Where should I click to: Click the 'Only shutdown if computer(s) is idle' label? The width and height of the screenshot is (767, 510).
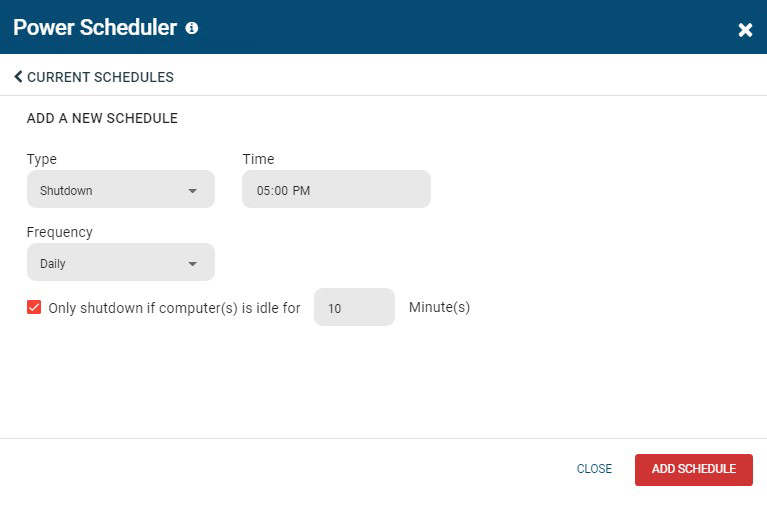point(174,308)
